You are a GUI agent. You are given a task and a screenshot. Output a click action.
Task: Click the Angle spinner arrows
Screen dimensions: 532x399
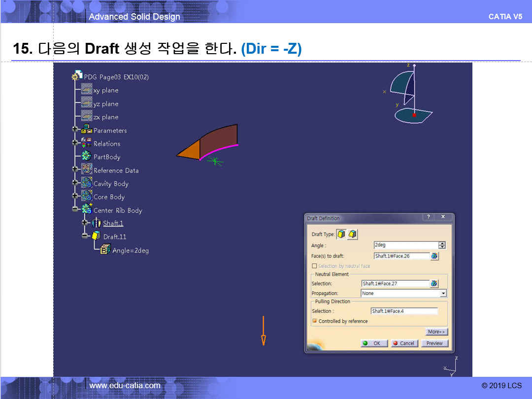pos(442,245)
